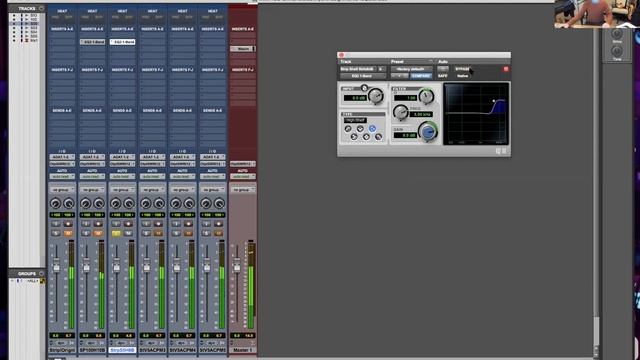Viewport: 640px width, 360px height.
Task: Toggle BYPASS in the EQ plug-in header
Action: (462, 69)
